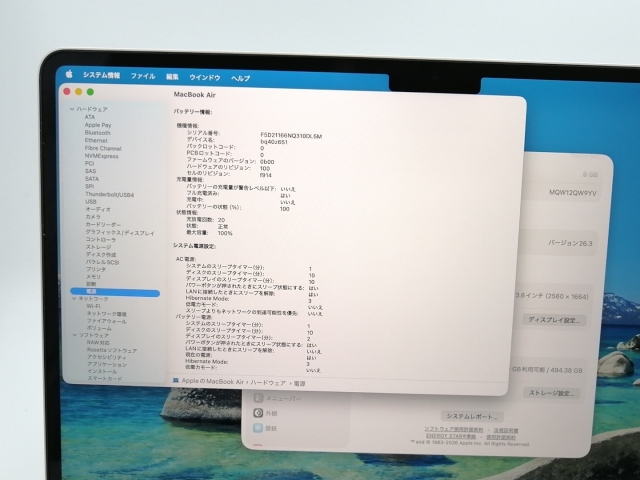Click ハードウェア in the path bar
Screen dimensions: 640x480
pos(268,382)
